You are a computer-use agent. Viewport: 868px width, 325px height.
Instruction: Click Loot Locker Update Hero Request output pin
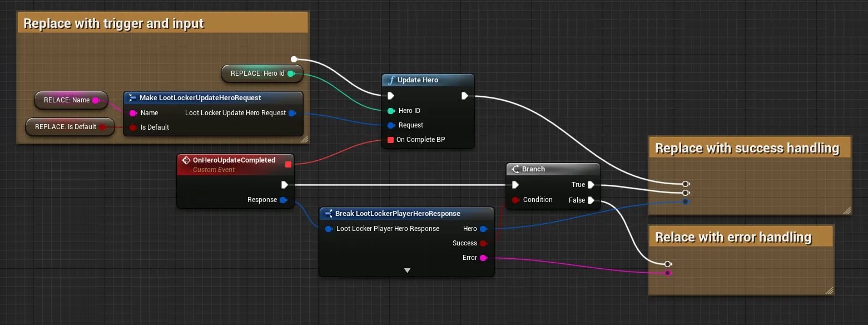click(x=292, y=113)
